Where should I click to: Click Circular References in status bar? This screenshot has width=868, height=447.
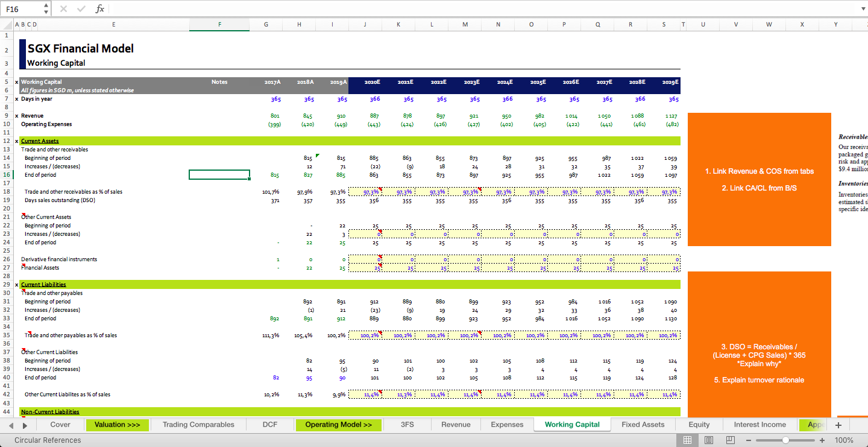point(48,440)
